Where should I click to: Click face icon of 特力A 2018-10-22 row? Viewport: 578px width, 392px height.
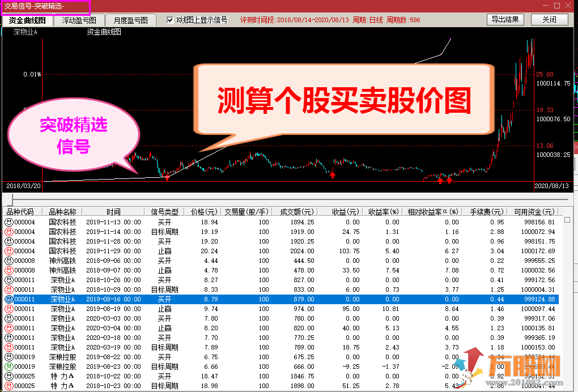click(x=9, y=376)
